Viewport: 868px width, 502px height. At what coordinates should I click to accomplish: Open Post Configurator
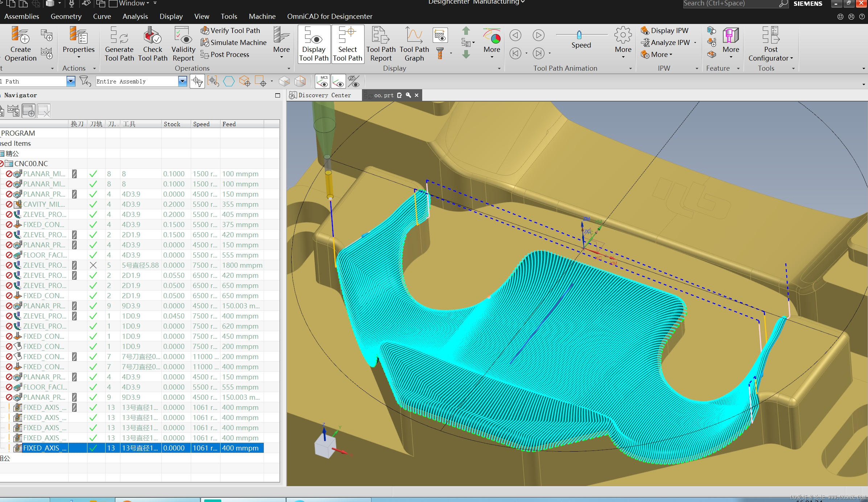(771, 44)
